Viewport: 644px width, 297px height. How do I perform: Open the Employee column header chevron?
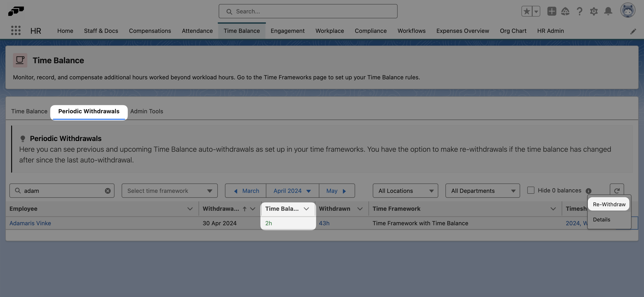point(190,209)
